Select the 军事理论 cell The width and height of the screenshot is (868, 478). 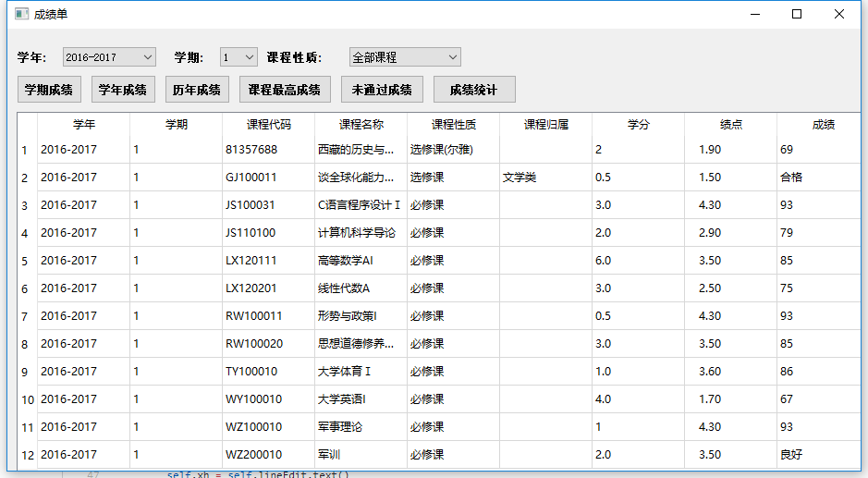pyautogui.click(x=361, y=426)
